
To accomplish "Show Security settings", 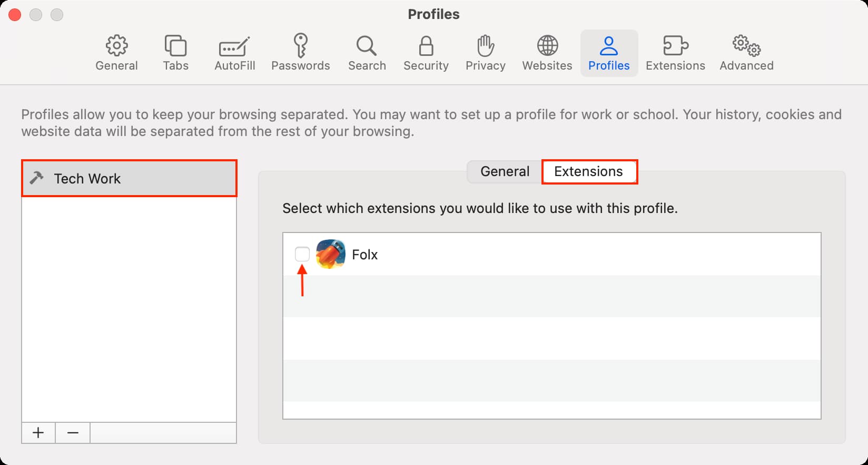I will point(426,53).
